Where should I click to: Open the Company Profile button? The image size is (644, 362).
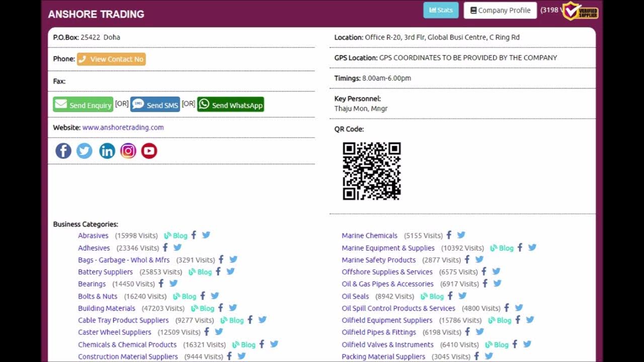(x=500, y=10)
